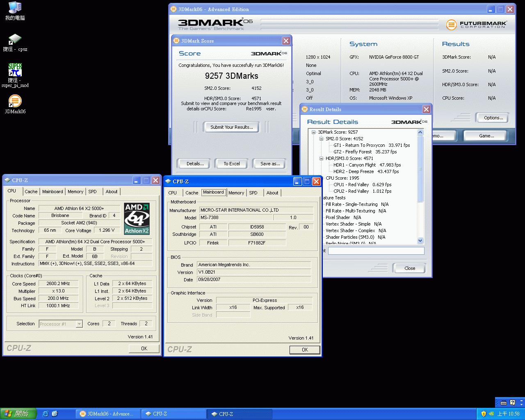Click Submit Your Results button
The height and width of the screenshot is (420, 525).
point(232,127)
